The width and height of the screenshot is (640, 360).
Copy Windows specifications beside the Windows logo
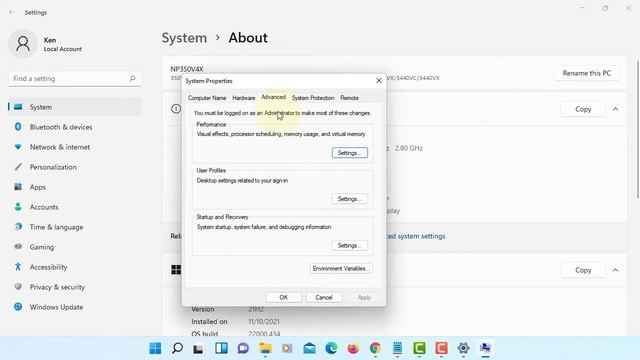click(583, 270)
